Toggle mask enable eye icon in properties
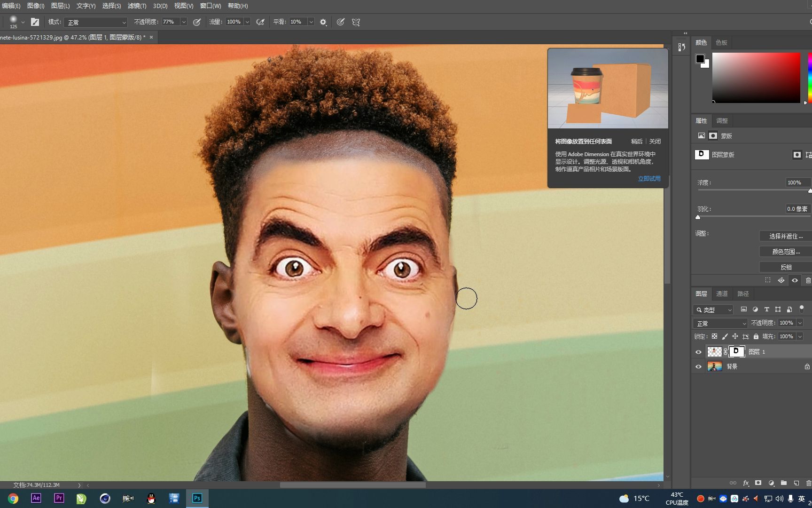Screen dimensions: 812x508 pos(795,280)
